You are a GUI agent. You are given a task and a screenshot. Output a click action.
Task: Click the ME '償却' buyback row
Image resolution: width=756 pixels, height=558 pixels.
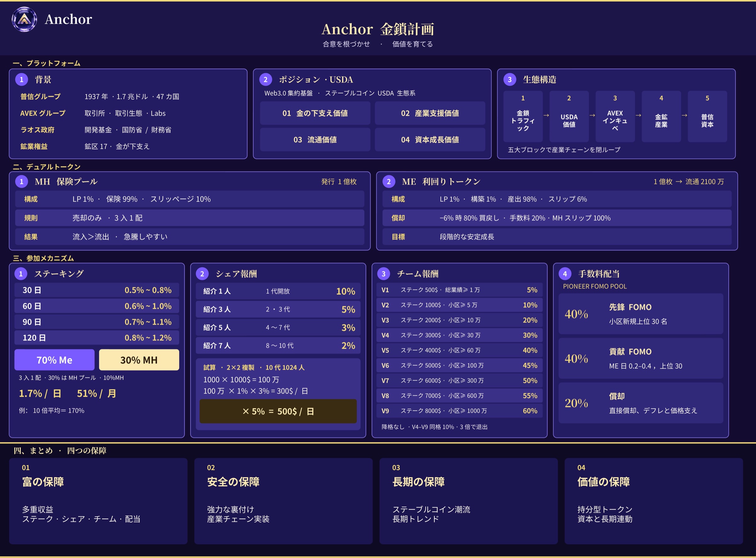tap(557, 218)
